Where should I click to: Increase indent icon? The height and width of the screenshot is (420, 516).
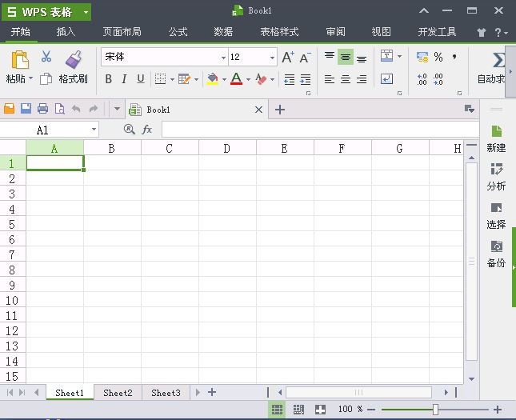306,79
